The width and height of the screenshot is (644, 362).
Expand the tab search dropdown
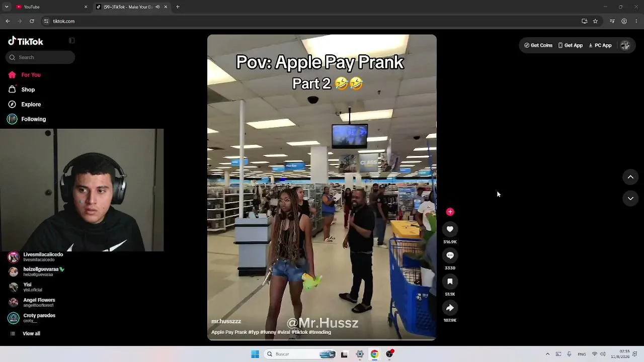(7, 7)
